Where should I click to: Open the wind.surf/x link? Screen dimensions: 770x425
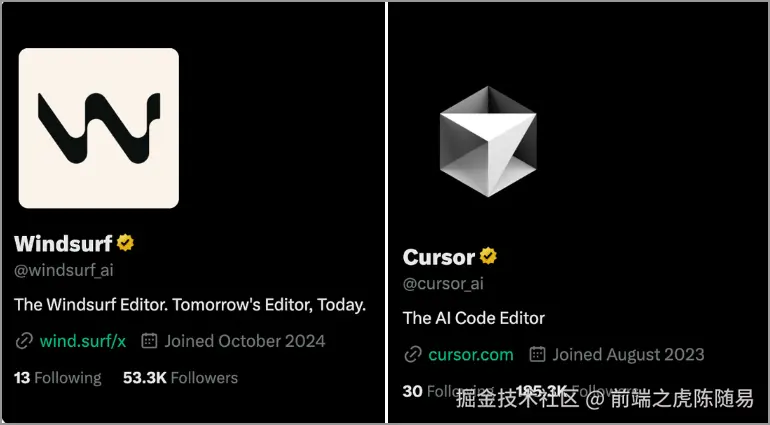[x=82, y=341]
